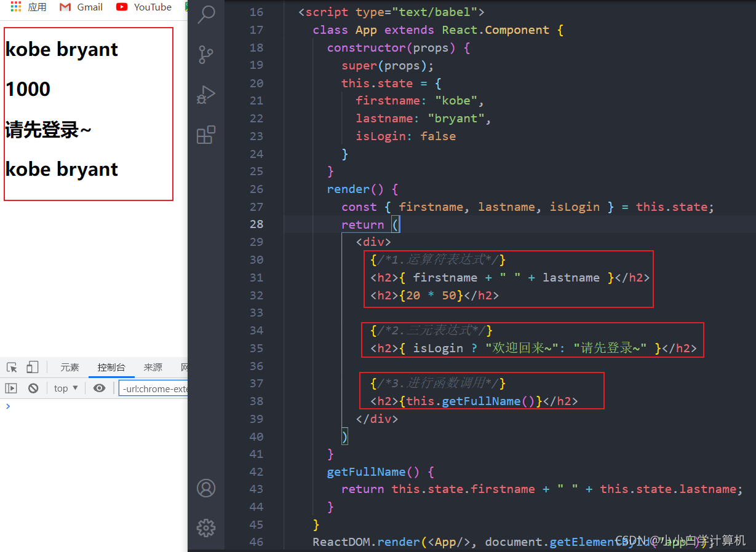Click 'this.state = {' in the code
The image size is (756, 552).
click(x=391, y=83)
